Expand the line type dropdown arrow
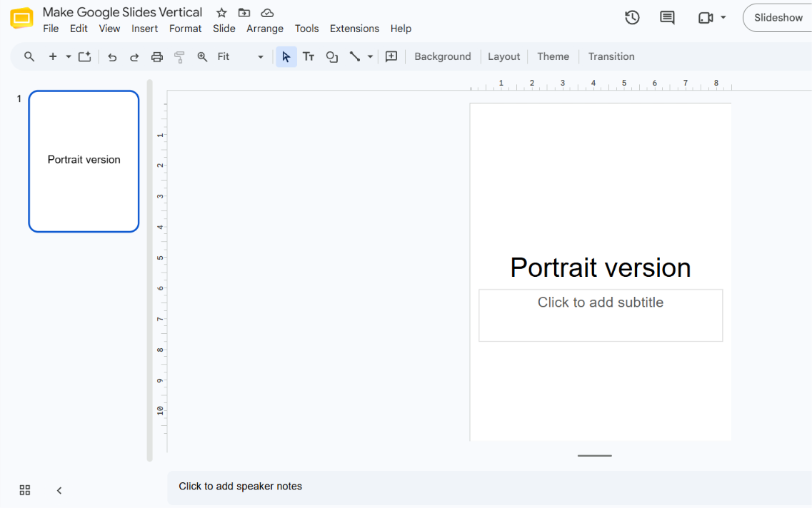 click(370, 57)
